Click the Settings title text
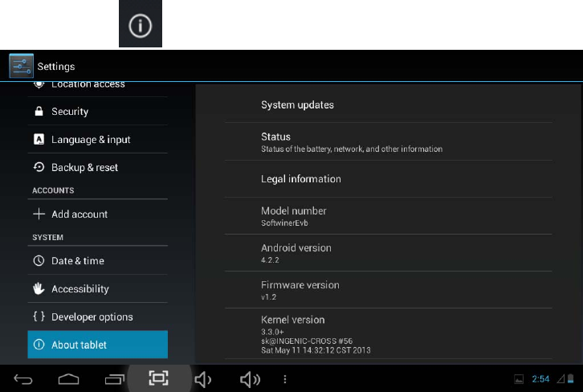This screenshot has height=392, width=583. click(55, 66)
